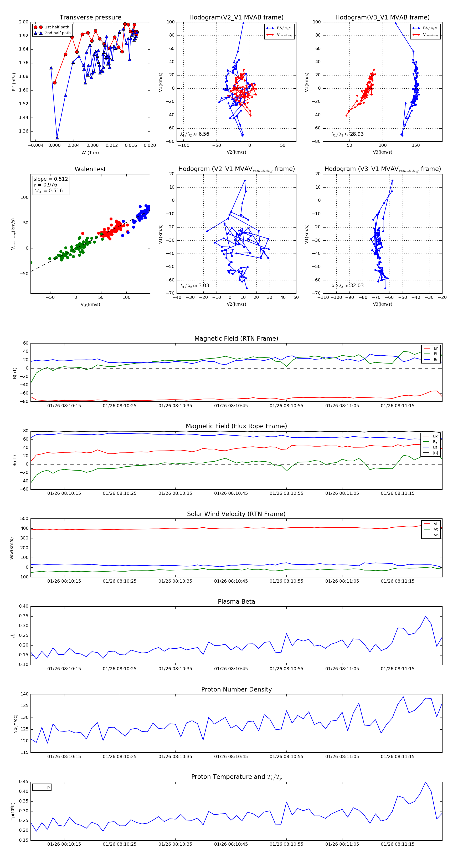Screen dimensions: 473x868
Task: Click the 'Hodogram(V3_V1 MVAB frame)' title
Action: [382, 18]
